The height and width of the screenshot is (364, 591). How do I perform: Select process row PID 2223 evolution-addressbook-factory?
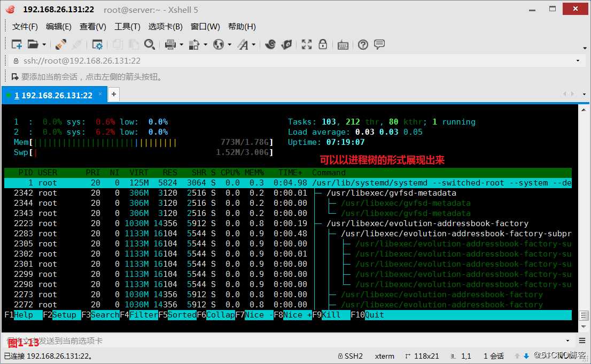pos(288,223)
